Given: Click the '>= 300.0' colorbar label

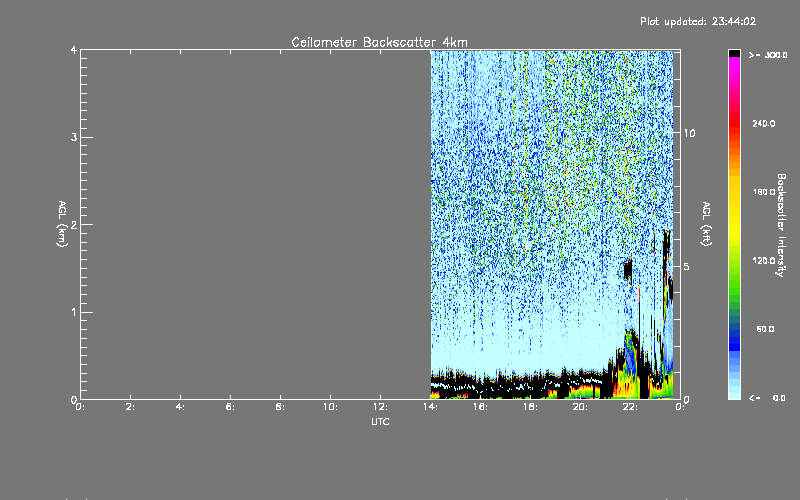Looking at the screenshot, I should tap(768, 55).
